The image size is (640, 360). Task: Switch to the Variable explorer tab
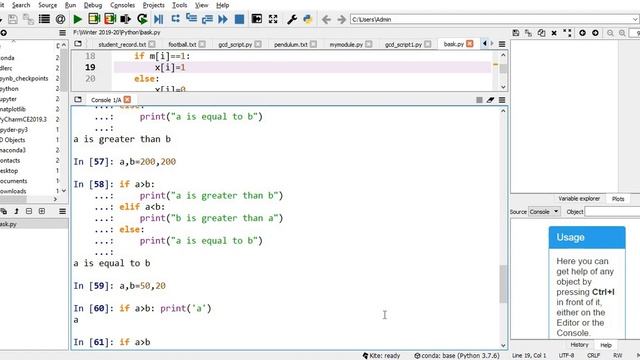(579, 199)
